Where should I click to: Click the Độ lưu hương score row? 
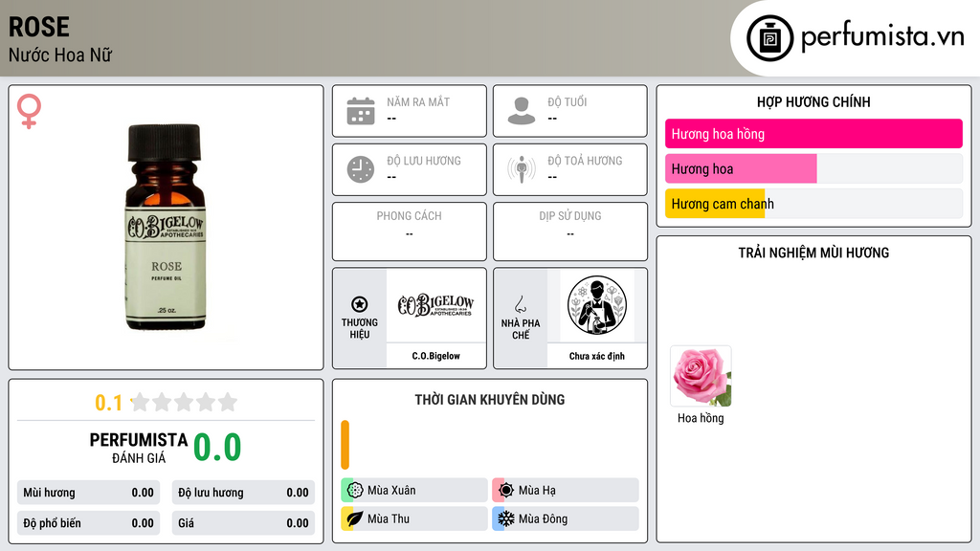(x=243, y=493)
